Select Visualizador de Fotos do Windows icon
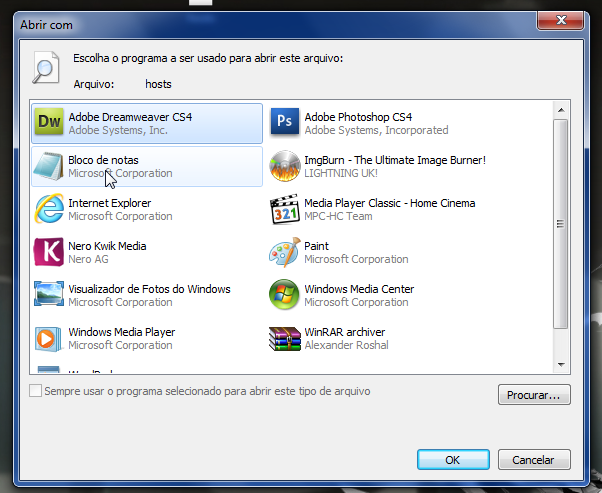The width and height of the screenshot is (602, 493). point(49,295)
